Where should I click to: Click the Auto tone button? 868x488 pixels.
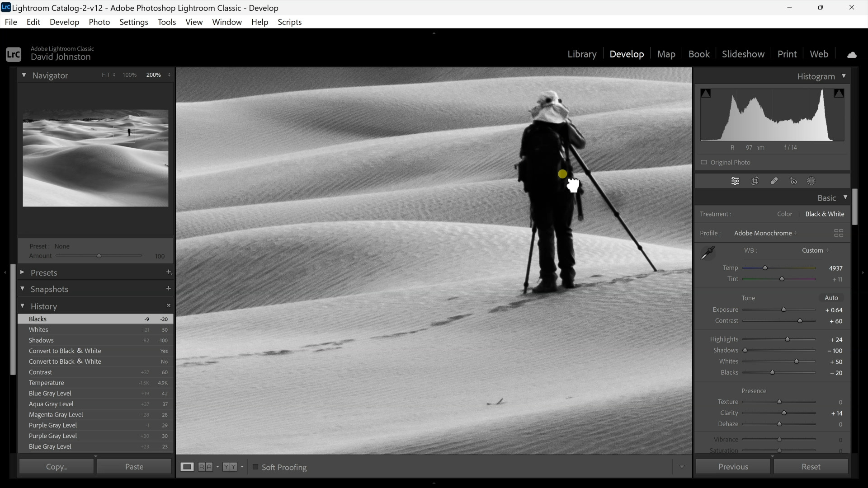point(831,298)
